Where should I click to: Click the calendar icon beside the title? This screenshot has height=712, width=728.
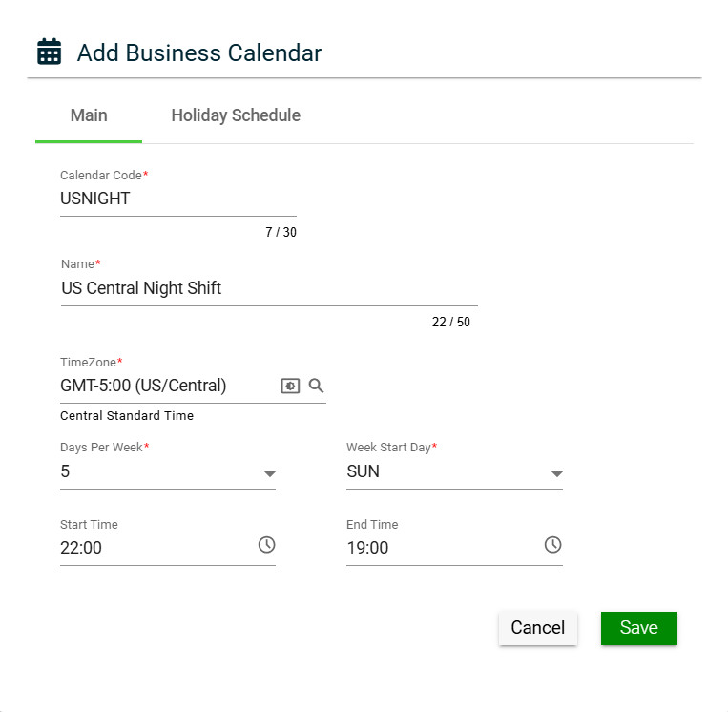(x=49, y=52)
